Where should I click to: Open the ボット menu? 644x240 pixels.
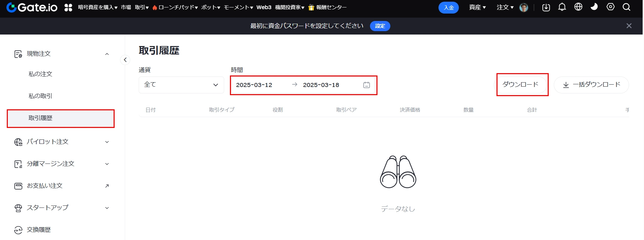[211, 7]
